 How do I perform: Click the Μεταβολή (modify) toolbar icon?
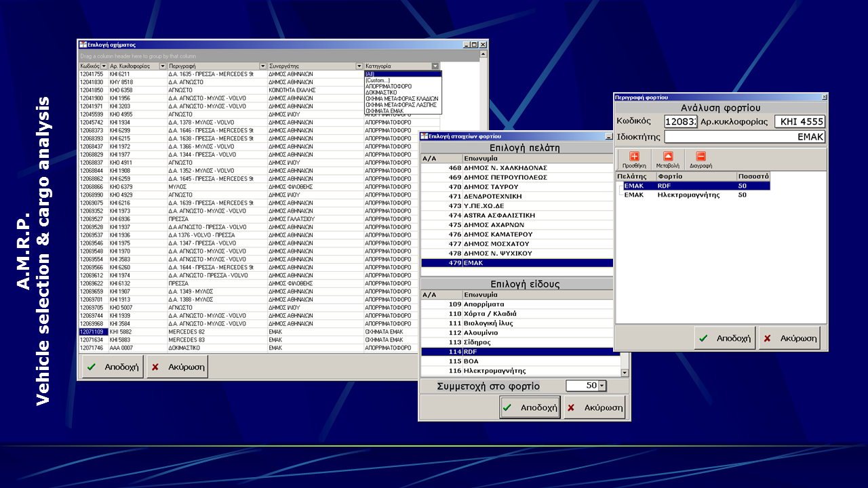point(667,157)
